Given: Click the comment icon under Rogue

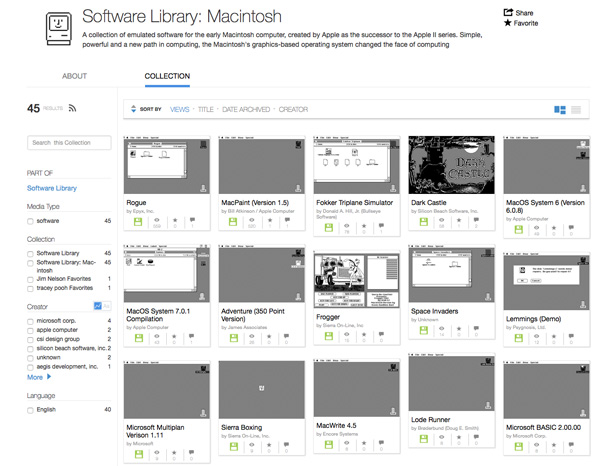Looking at the screenshot, I should pyautogui.click(x=192, y=220).
